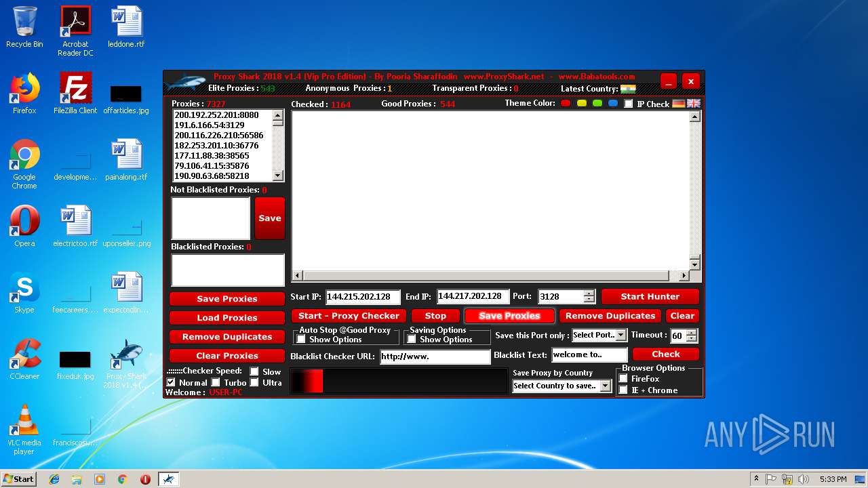Click the Clear button
This screenshot has width=868, height=488.
[x=682, y=316]
